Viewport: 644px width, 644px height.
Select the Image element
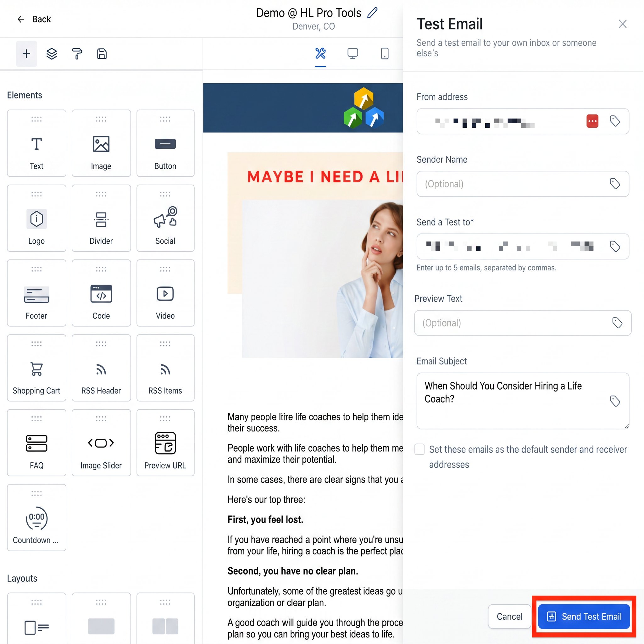[101, 143]
